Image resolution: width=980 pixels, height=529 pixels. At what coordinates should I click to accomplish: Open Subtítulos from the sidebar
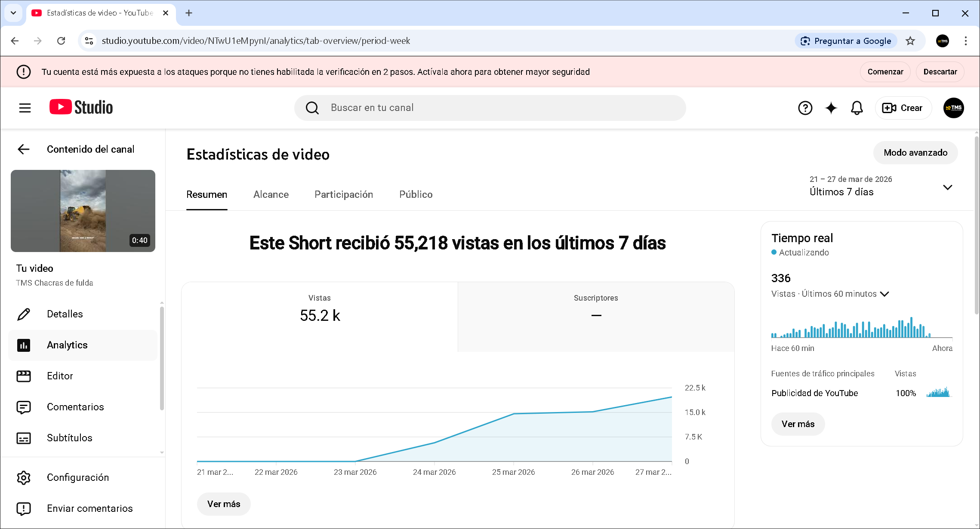(x=69, y=438)
